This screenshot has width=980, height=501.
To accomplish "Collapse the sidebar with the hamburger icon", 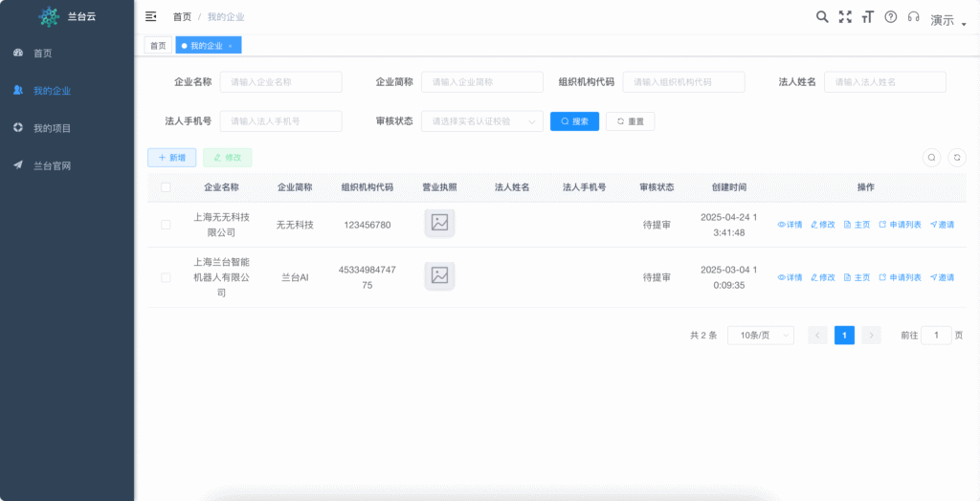I will coord(150,16).
